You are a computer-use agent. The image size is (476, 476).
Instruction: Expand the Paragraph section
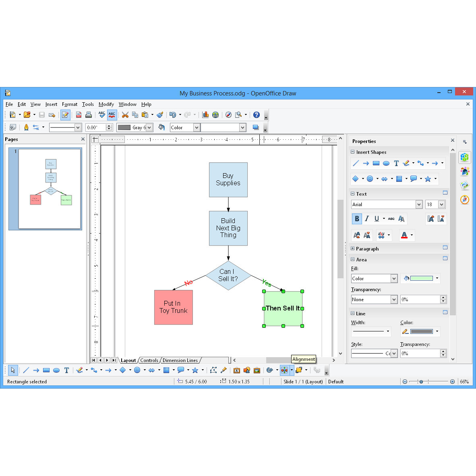point(353,249)
